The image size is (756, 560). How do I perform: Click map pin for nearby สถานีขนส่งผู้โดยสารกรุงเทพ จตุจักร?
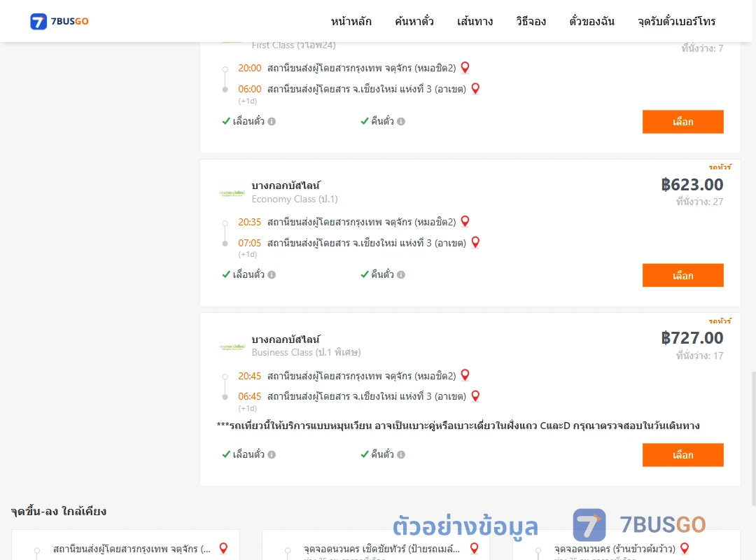pyautogui.click(x=224, y=548)
